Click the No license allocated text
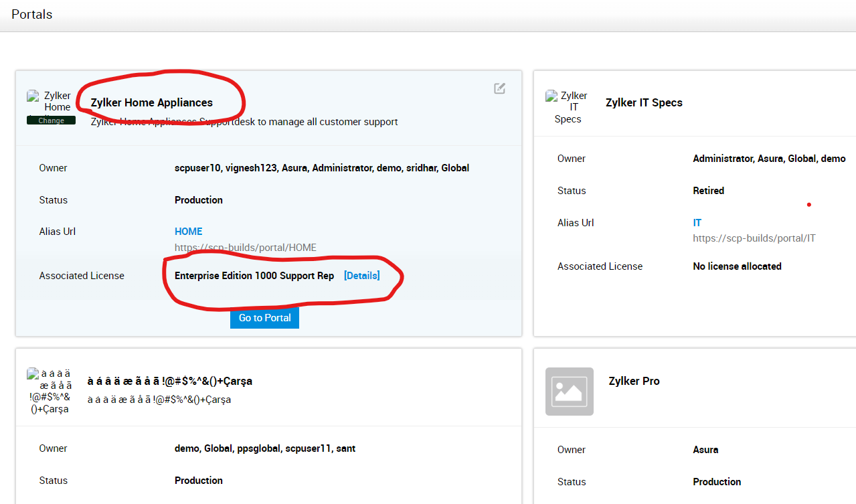This screenshot has width=856, height=504. pyautogui.click(x=737, y=266)
